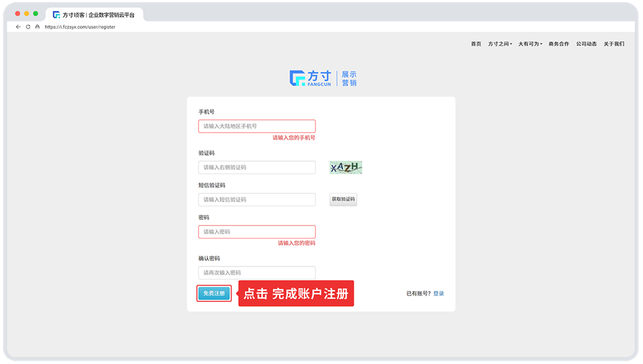Refresh the XAZH captcha image

pos(346,167)
